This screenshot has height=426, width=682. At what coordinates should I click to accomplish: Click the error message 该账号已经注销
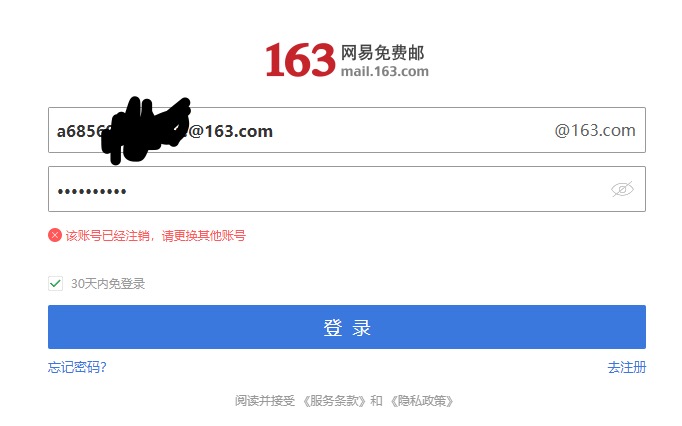[x=108, y=235]
